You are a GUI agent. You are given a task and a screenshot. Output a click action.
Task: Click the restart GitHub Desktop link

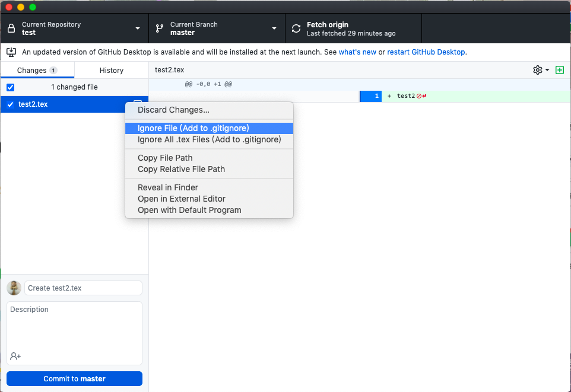[426, 52]
